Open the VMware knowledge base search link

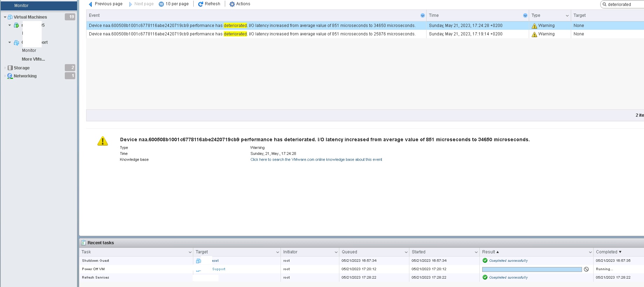(316, 159)
